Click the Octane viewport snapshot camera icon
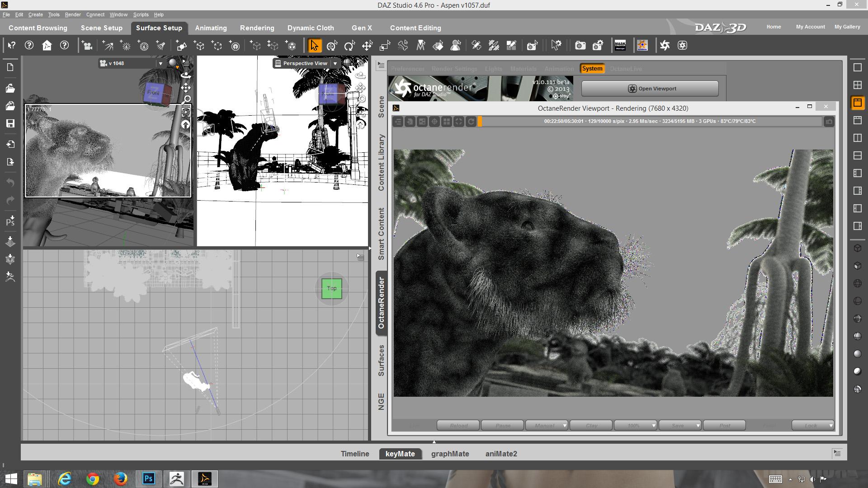Viewport: 868px width, 488px height. 829,122
